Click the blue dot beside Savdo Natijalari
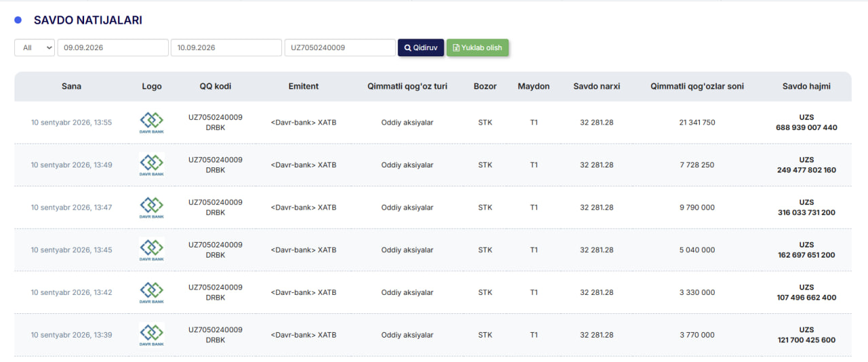The height and width of the screenshot is (362, 868). tap(18, 20)
